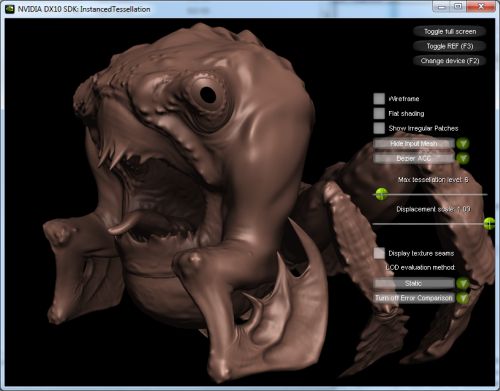This screenshot has width=500, height=391.
Task: Minimize the InstancedTessellation window
Action: [x=442, y=6]
